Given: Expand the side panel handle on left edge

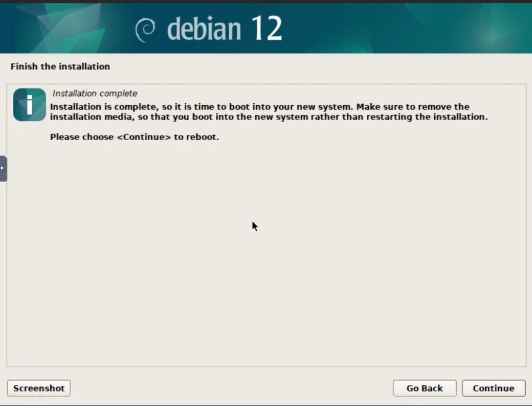Looking at the screenshot, I should (x=3, y=169).
